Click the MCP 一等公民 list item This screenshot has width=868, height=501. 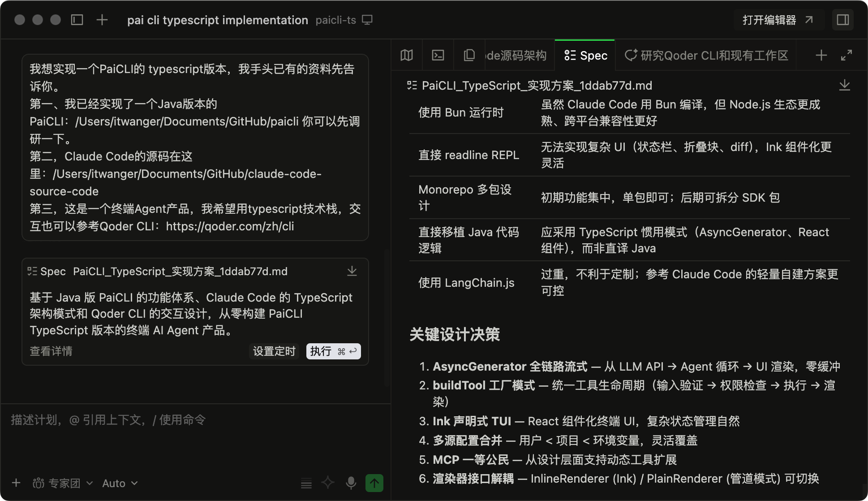(554, 460)
